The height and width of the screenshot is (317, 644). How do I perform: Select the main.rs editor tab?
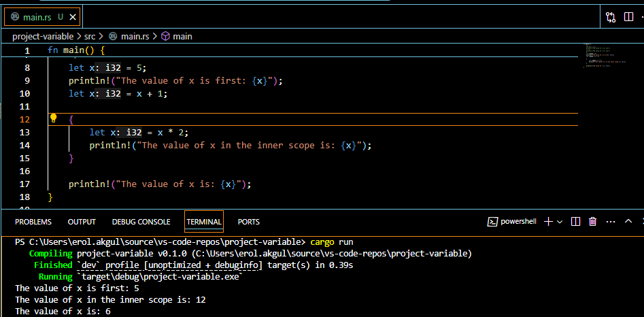point(37,16)
